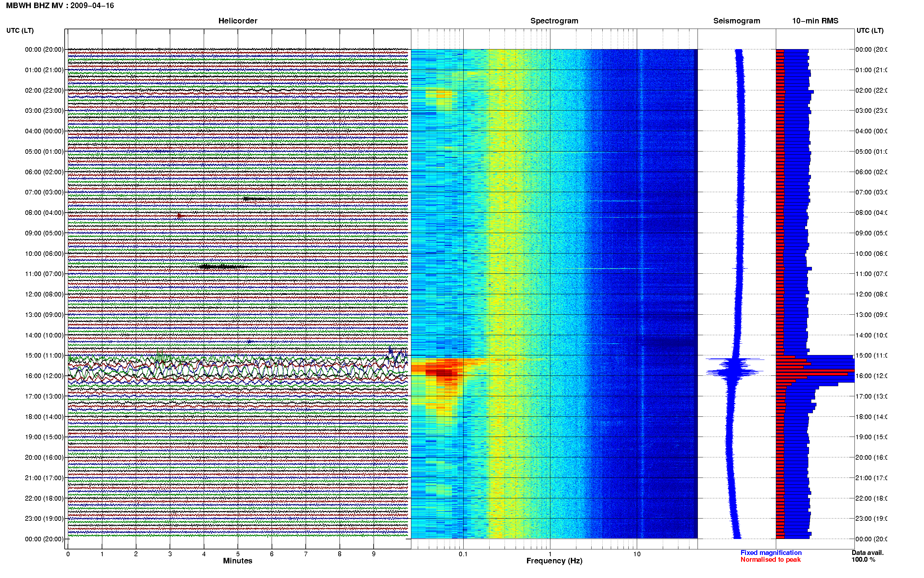Click the left '13:00 (09:00)' time label
This screenshot has height=578, width=924.
click(x=44, y=315)
